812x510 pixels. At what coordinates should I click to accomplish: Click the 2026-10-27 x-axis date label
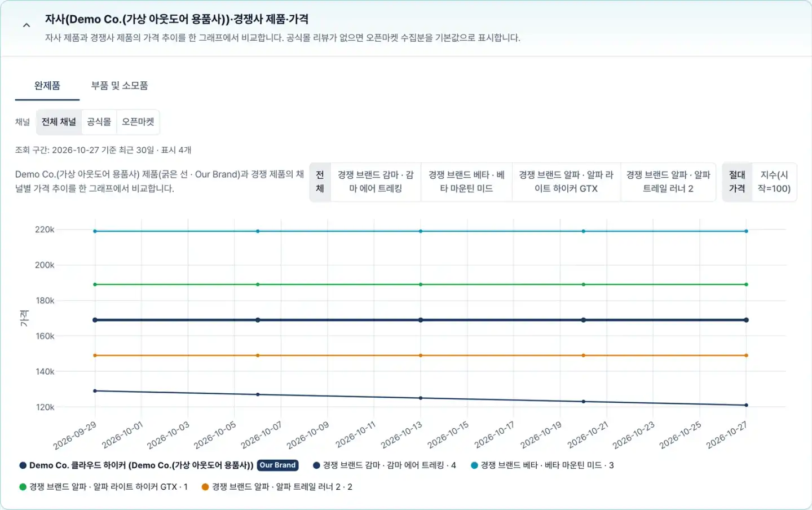pyautogui.click(x=726, y=436)
